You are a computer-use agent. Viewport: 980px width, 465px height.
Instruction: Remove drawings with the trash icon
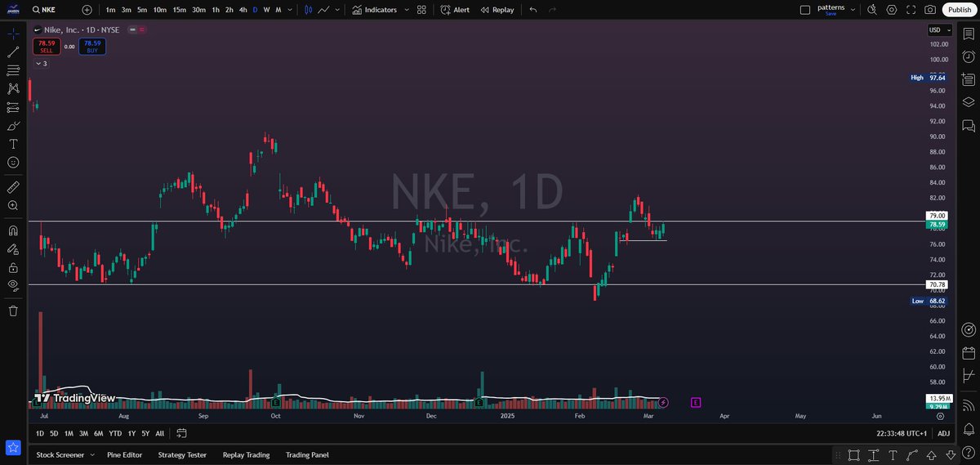click(x=13, y=311)
